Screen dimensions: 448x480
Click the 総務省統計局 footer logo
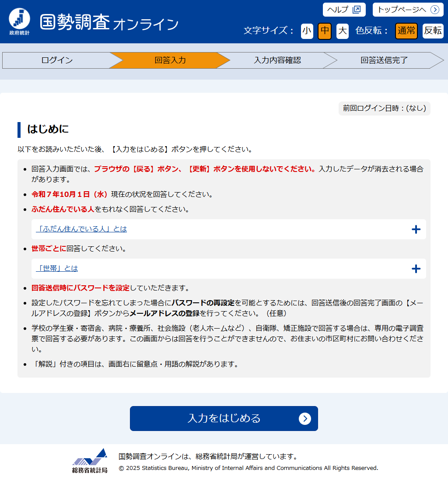(90, 461)
